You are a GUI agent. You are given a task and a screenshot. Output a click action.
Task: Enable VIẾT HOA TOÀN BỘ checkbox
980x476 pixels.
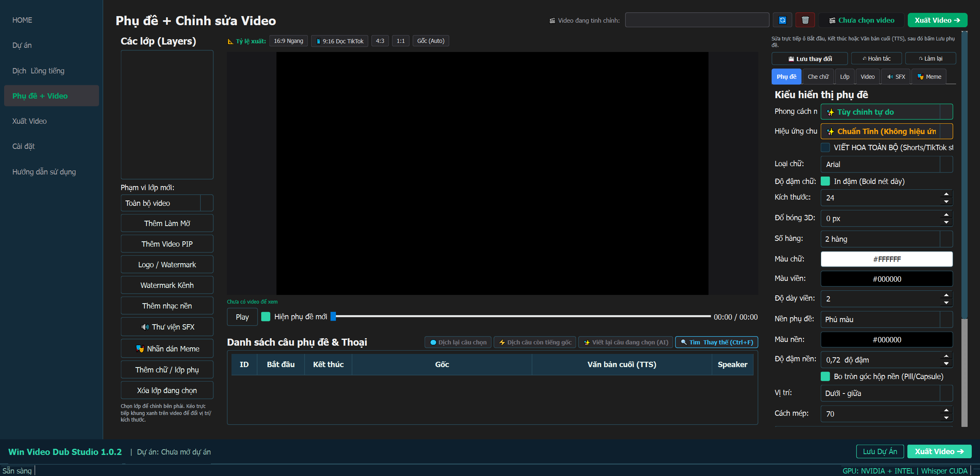pos(825,147)
